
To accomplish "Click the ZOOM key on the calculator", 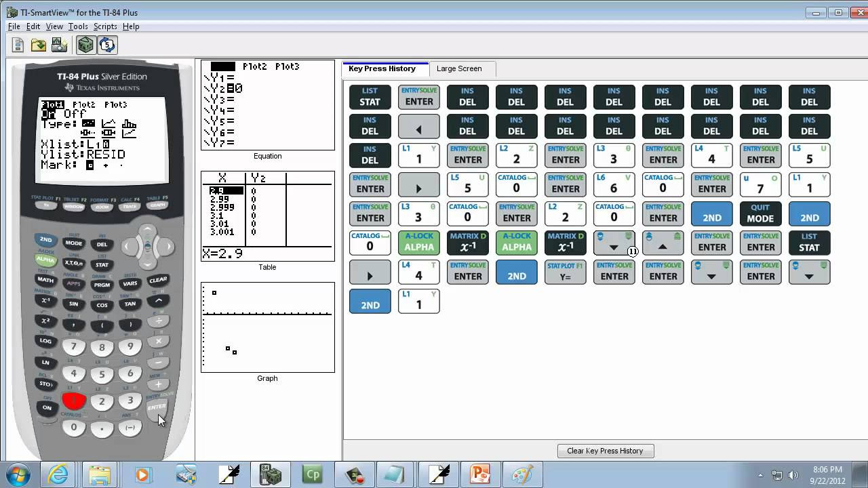I will [102, 205].
